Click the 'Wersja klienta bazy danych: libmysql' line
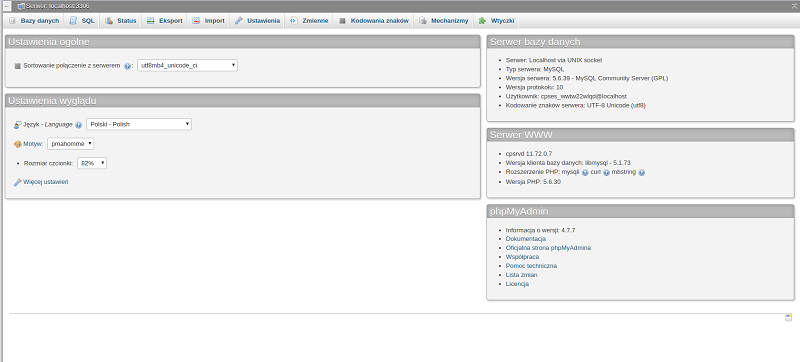 tap(568, 163)
